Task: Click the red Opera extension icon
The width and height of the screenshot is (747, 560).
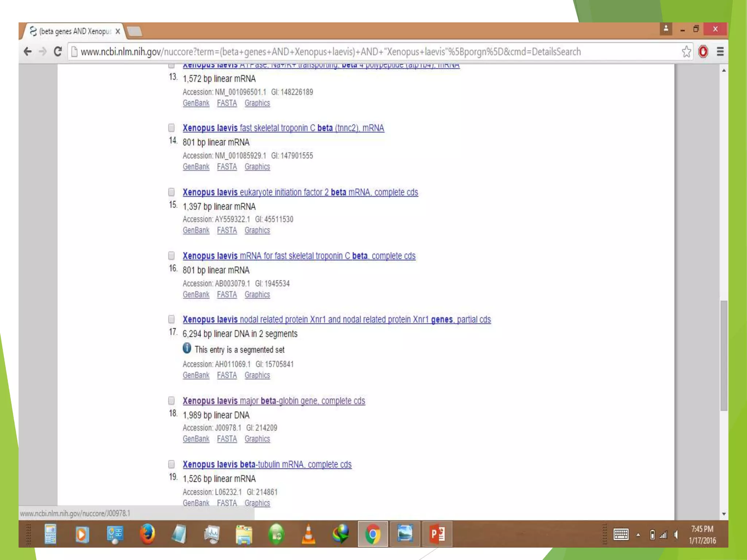Action: (703, 51)
